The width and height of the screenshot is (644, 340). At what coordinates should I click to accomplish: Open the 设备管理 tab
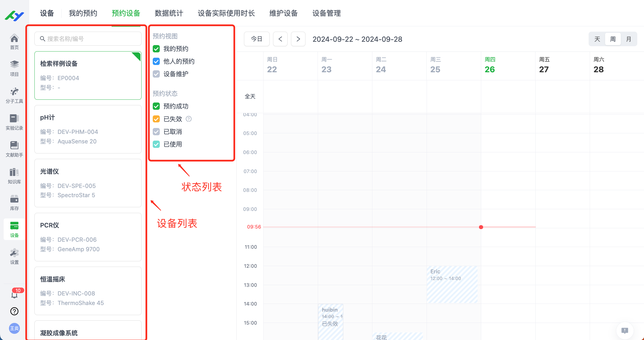[x=326, y=13]
